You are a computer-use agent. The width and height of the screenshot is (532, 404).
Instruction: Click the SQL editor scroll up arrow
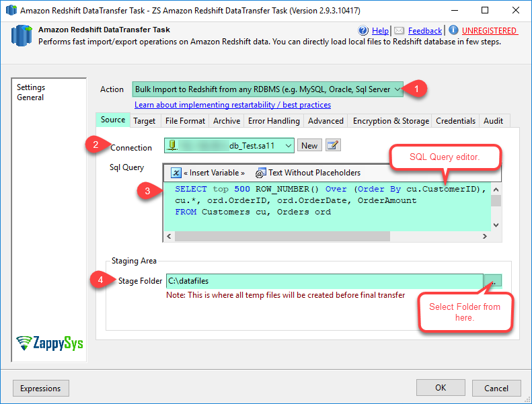tap(496, 190)
